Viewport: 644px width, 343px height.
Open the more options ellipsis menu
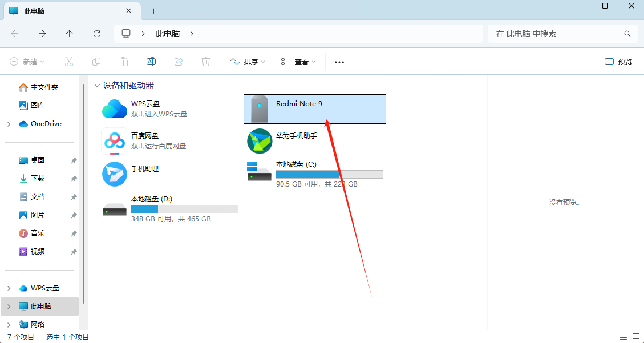tap(339, 62)
